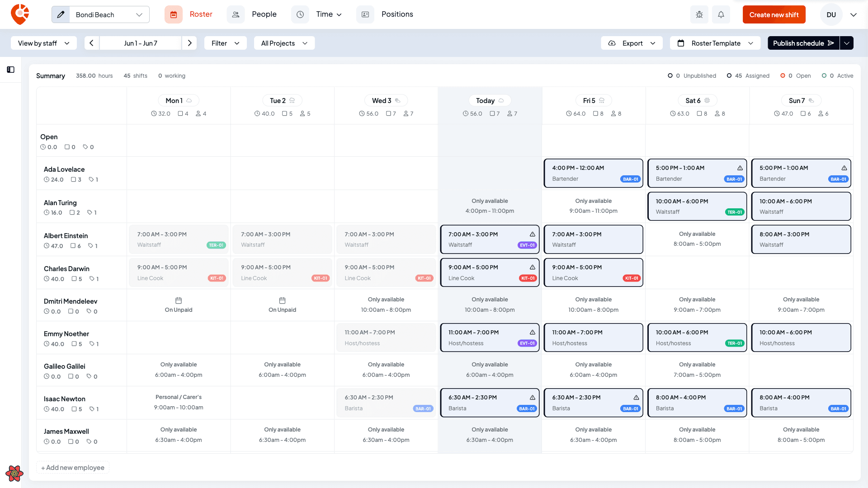Open the bug report icon
This screenshot has width=868, height=488.
click(x=699, y=14)
